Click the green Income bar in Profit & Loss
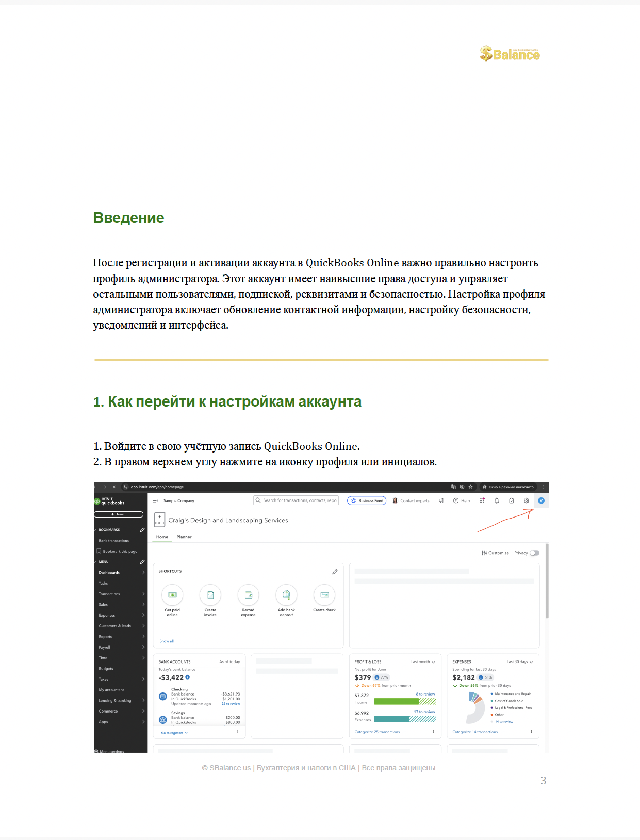640x840 pixels. [x=396, y=701]
